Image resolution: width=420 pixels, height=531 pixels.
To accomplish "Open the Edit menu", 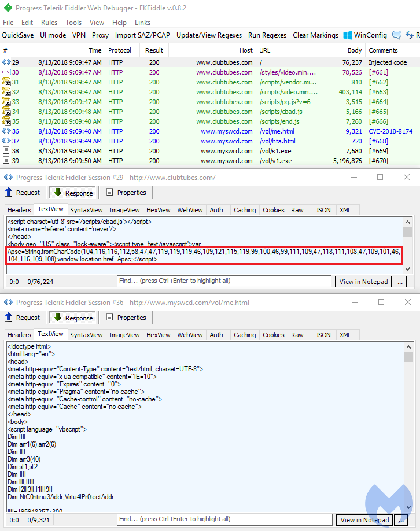I will click(27, 23).
